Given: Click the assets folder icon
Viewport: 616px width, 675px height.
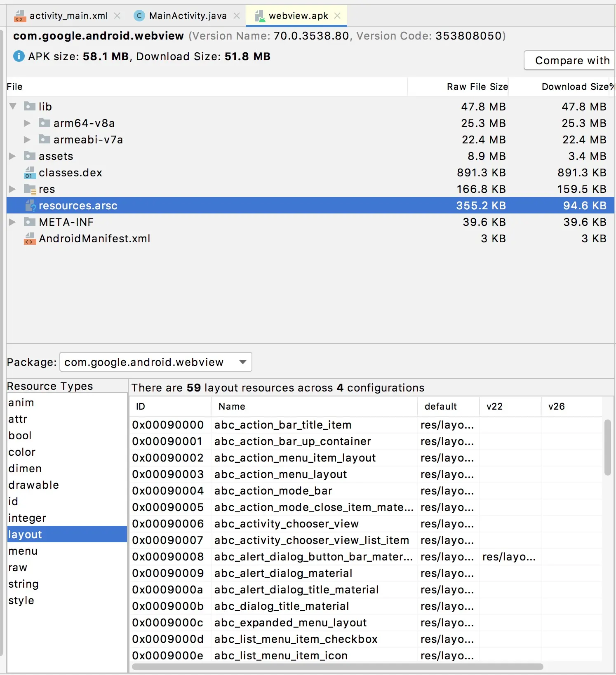Looking at the screenshot, I should coord(30,156).
